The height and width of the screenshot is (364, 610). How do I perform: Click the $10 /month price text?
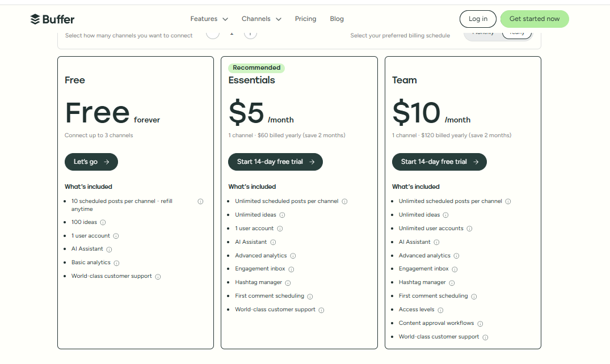pos(431,113)
